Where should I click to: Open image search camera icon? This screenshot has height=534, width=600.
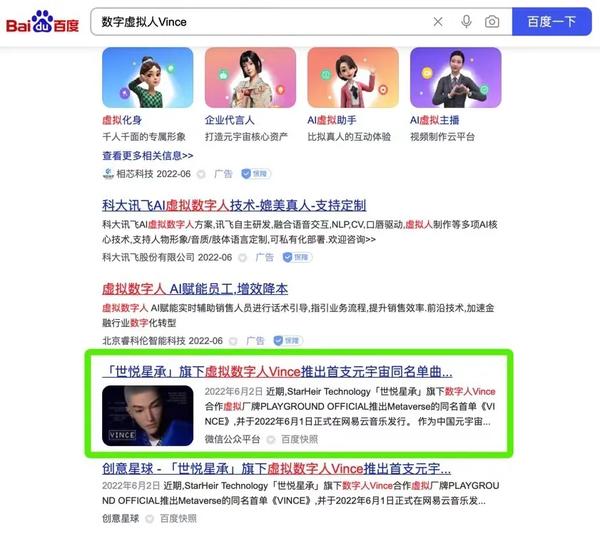(x=492, y=22)
